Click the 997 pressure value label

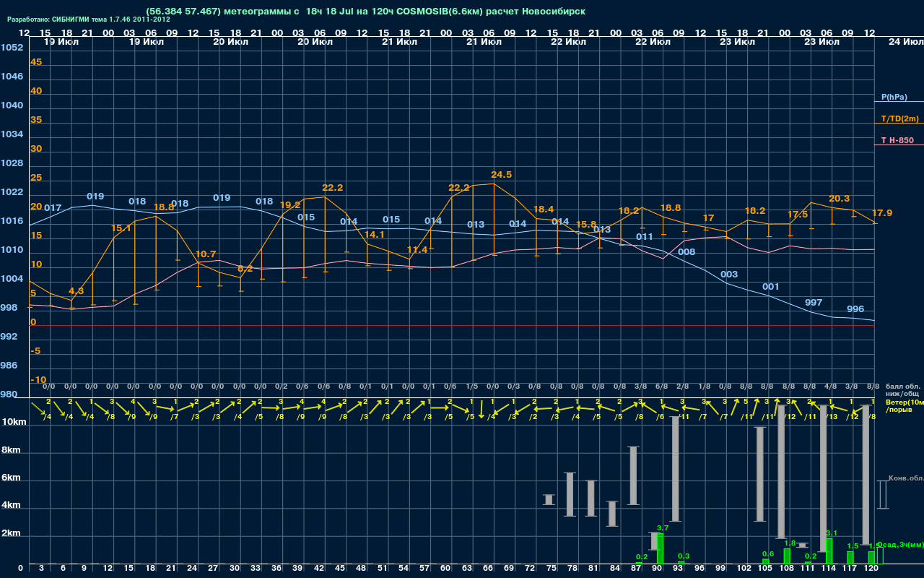814,303
